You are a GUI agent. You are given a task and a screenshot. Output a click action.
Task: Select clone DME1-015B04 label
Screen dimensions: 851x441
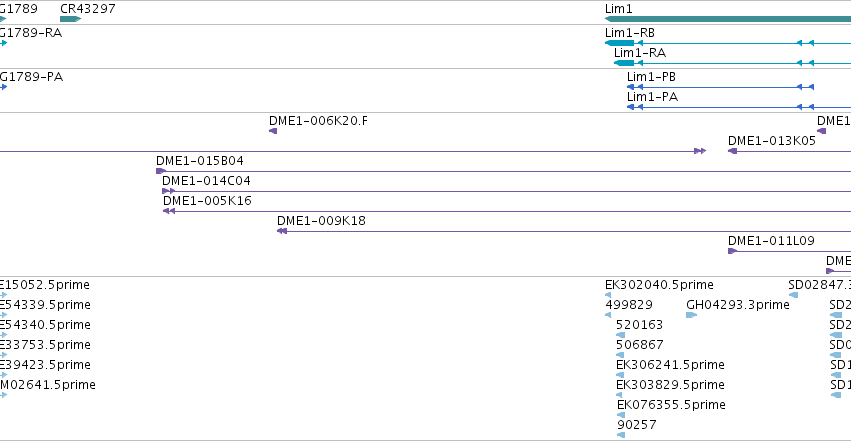200,161
